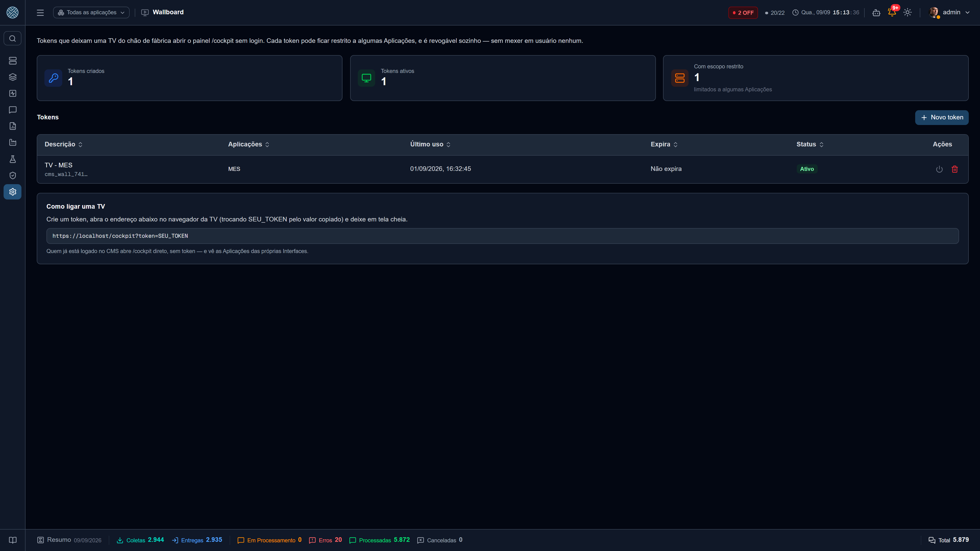980x551 pixels.
Task: Click Entregas 2.935 in status bar
Action: coord(197,540)
